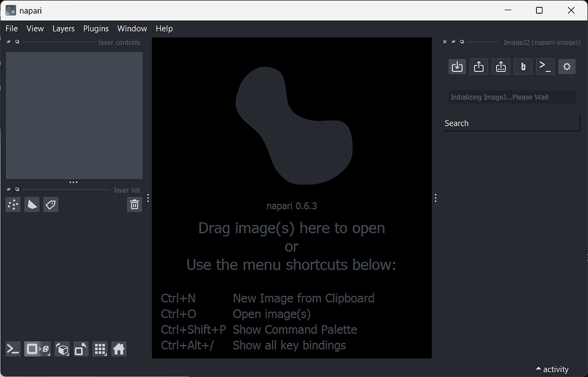Image resolution: width=588 pixels, height=377 pixels.
Task: Open the File menu
Action: click(11, 28)
